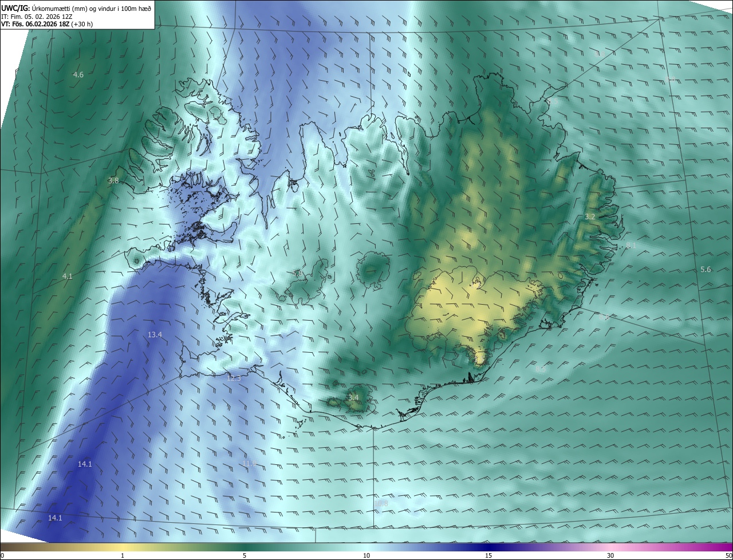Click the 10 tick on the color scale

click(366, 555)
